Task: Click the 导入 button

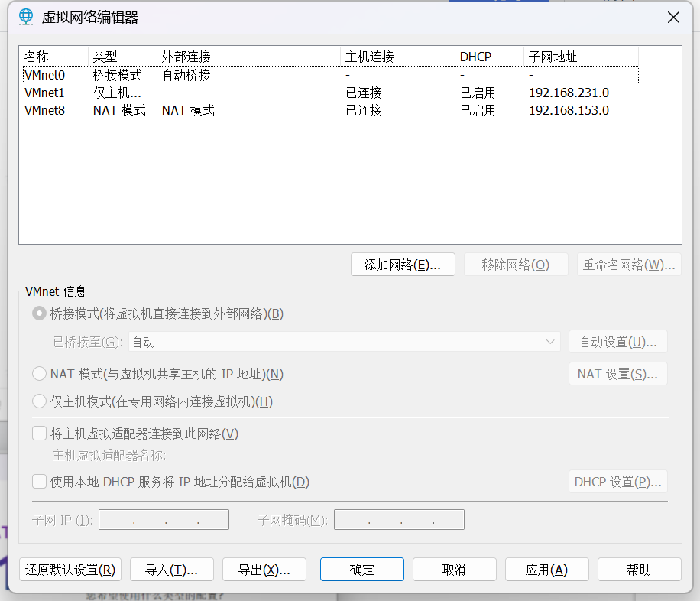Action: [x=171, y=570]
